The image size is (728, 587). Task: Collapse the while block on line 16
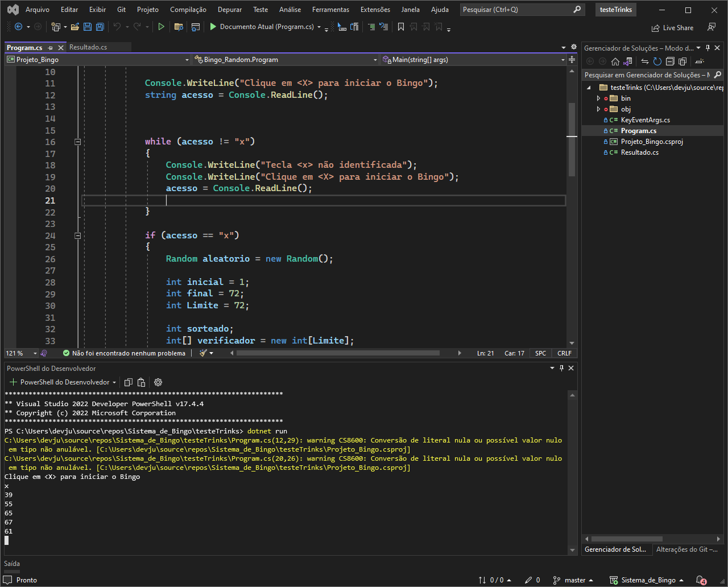click(78, 142)
